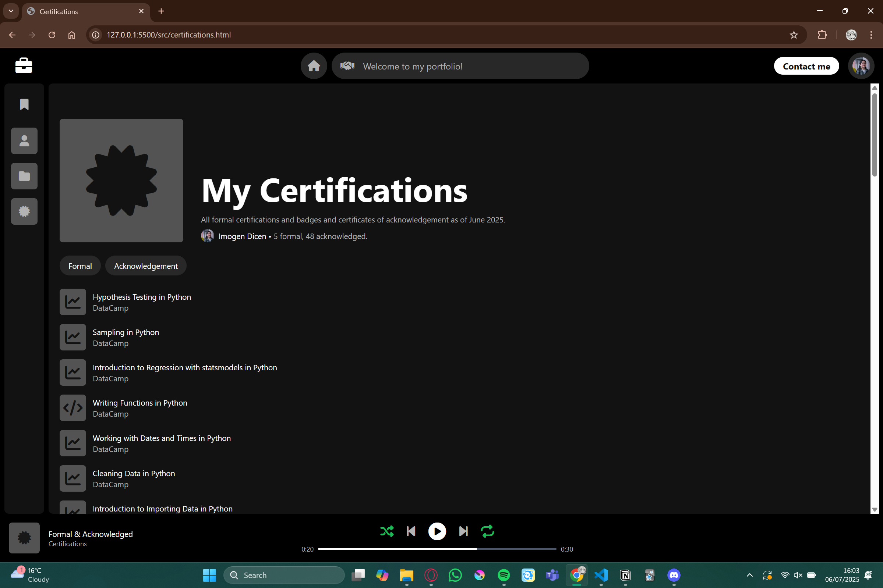Select the certificate badge sidebar icon
Image resolution: width=883 pixels, height=588 pixels.
[x=24, y=211]
